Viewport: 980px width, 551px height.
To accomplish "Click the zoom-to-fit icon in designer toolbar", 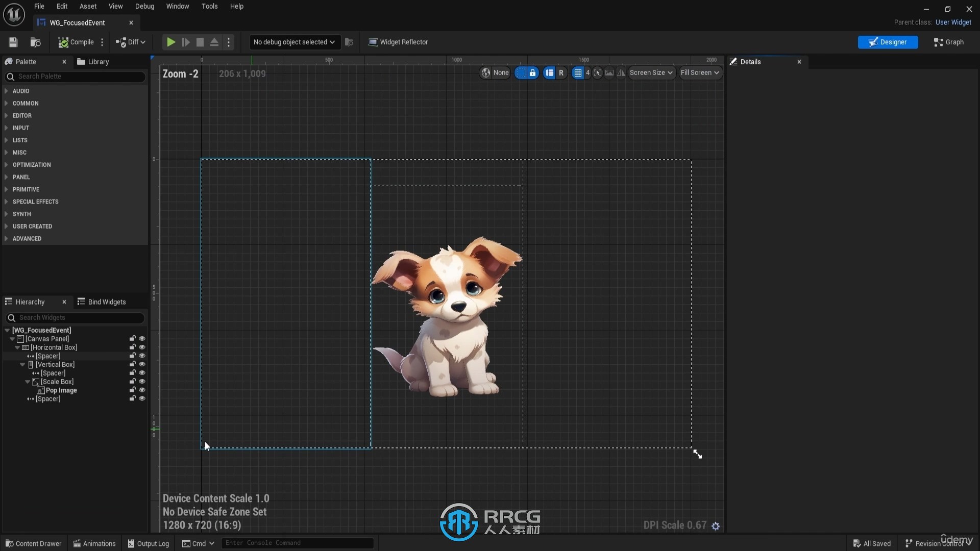I will 598,72.
